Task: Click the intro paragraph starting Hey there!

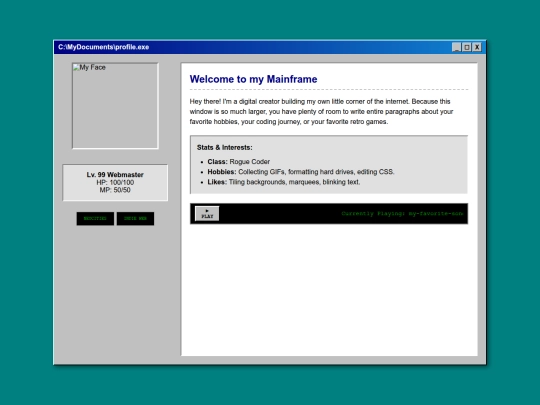Action: [x=321, y=112]
